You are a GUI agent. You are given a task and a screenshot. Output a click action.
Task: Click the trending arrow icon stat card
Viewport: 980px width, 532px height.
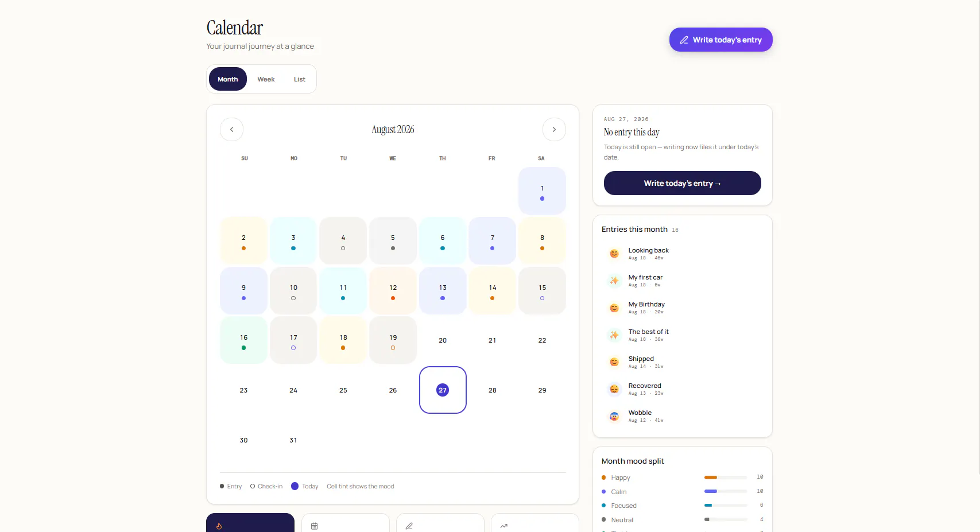(535, 523)
